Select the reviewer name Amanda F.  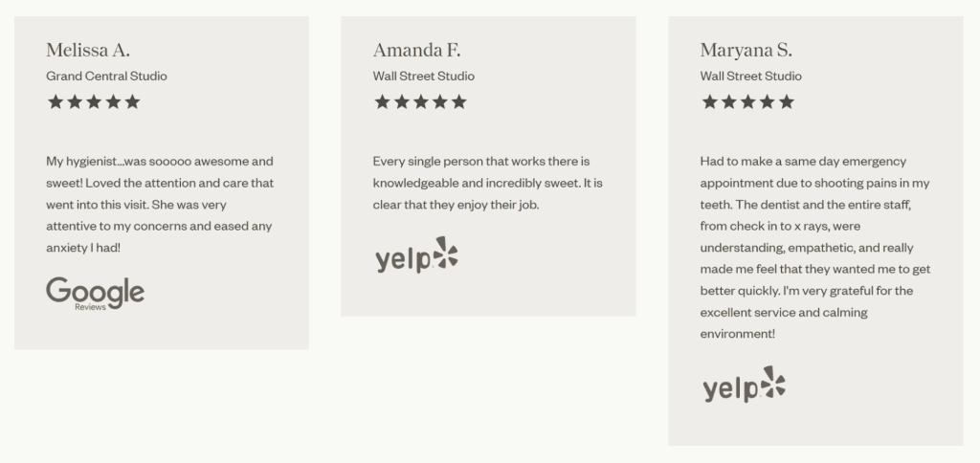tap(416, 50)
